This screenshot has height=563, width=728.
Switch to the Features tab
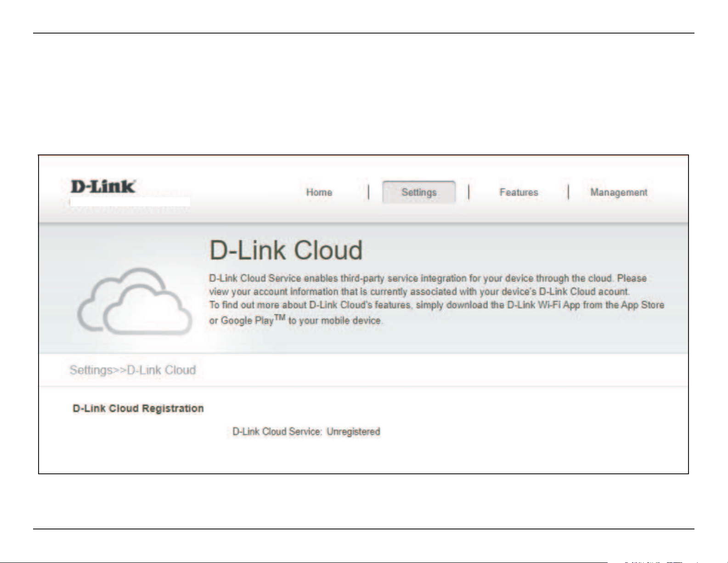pyautogui.click(x=519, y=192)
